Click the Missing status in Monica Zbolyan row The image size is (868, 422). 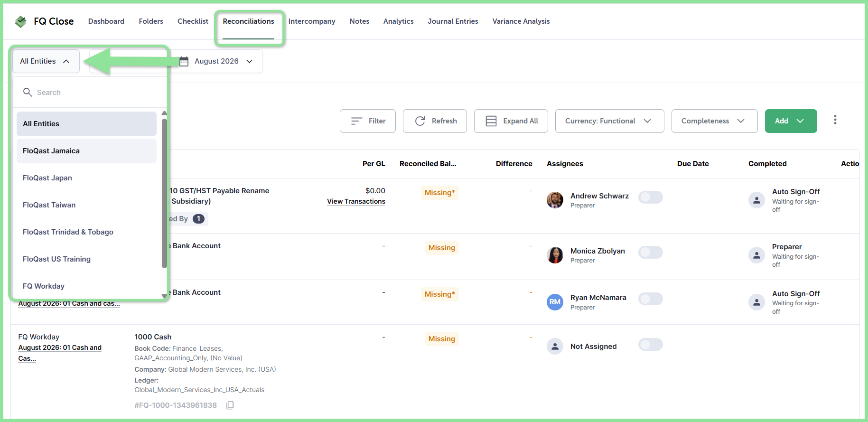441,248
